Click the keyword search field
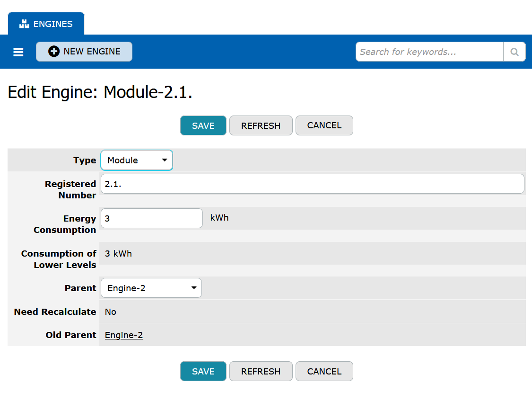532x401 pixels. pos(429,52)
